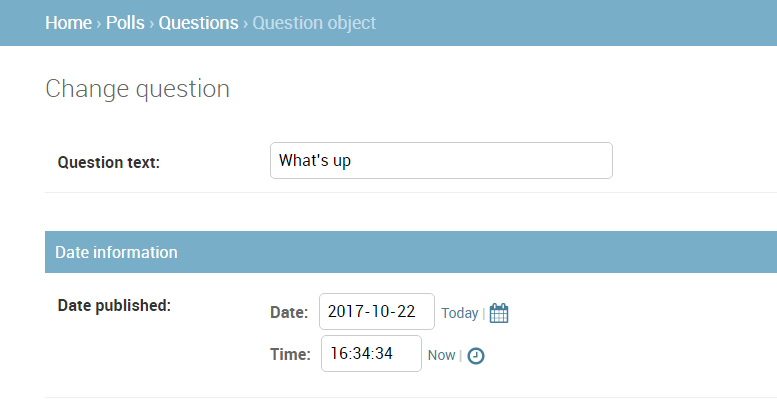Viewport: 777px width, 404px height.
Task: Click the Date published label
Action: click(x=114, y=305)
